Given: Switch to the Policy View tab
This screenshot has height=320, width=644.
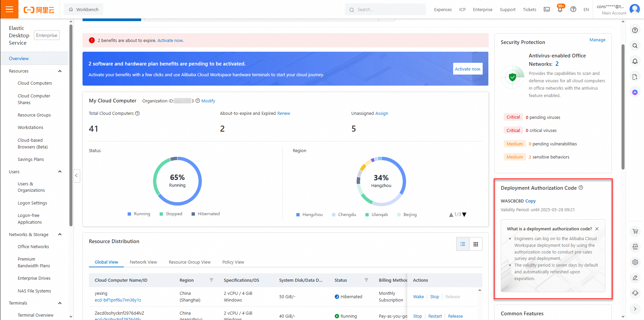Looking at the screenshot, I should coord(233,262).
